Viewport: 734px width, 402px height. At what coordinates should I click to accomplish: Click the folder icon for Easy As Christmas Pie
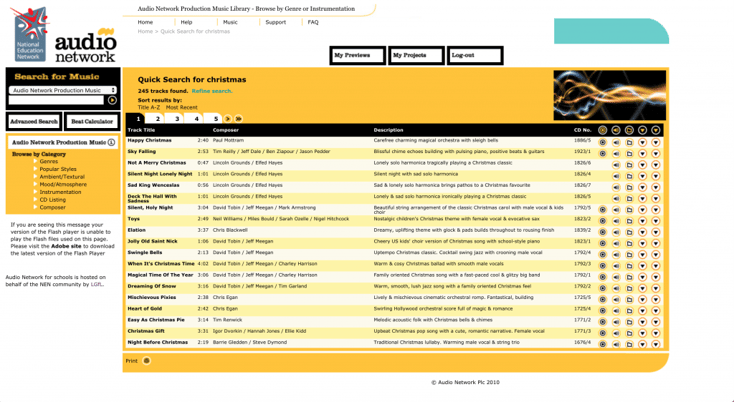(x=629, y=322)
